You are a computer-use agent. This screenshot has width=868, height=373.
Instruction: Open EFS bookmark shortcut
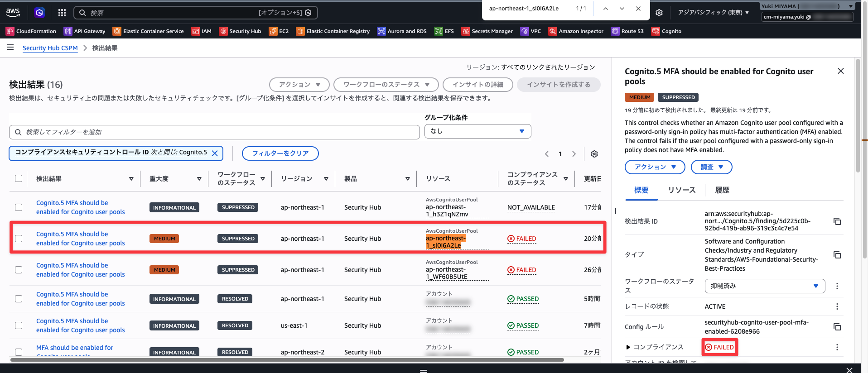click(x=444, y=31)
